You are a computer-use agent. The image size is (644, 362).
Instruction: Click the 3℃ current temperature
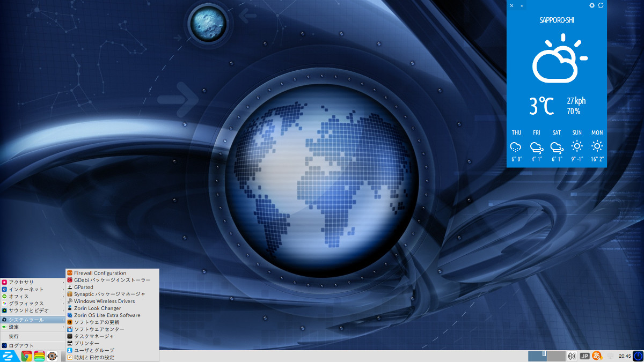541,106
